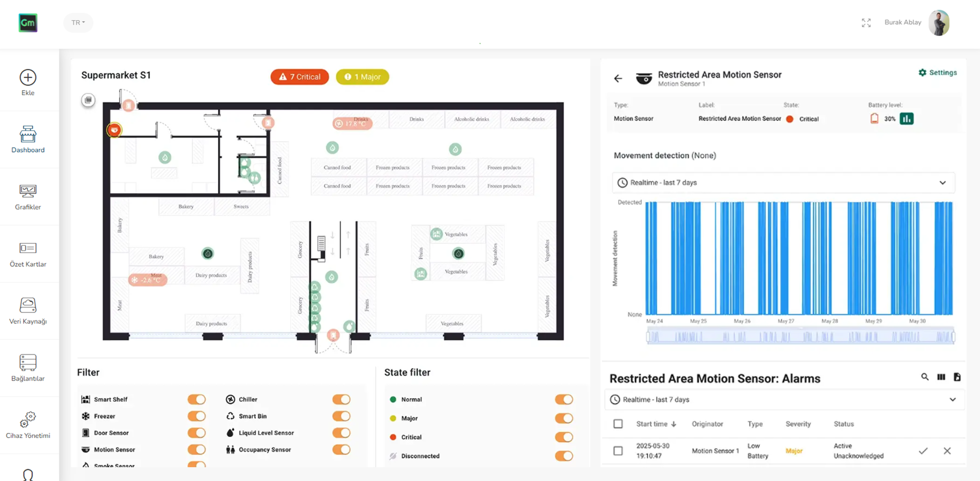The width and height of the screenshot is (980, 481).
Task: Click the alarms search magnifier icon
Action: coord(925,377)
